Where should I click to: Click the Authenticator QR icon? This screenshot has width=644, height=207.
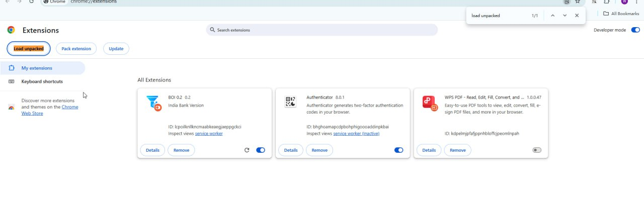(290, 102)
